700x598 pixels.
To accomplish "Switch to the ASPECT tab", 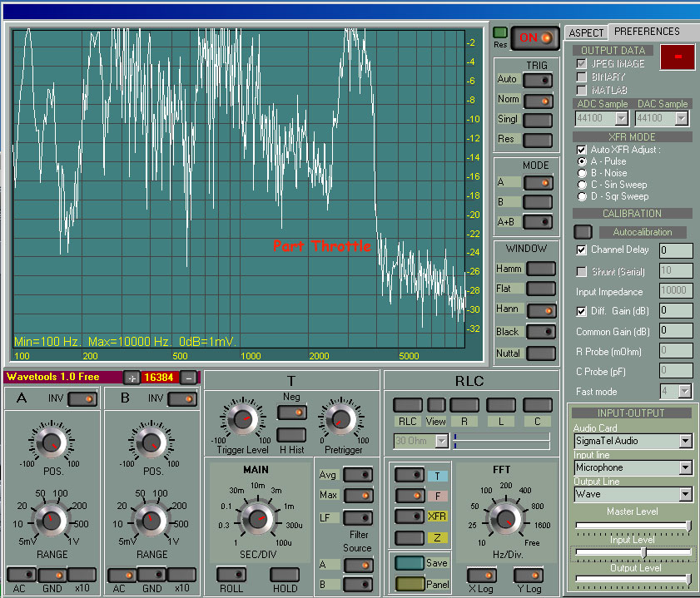I will click(586, 32).
